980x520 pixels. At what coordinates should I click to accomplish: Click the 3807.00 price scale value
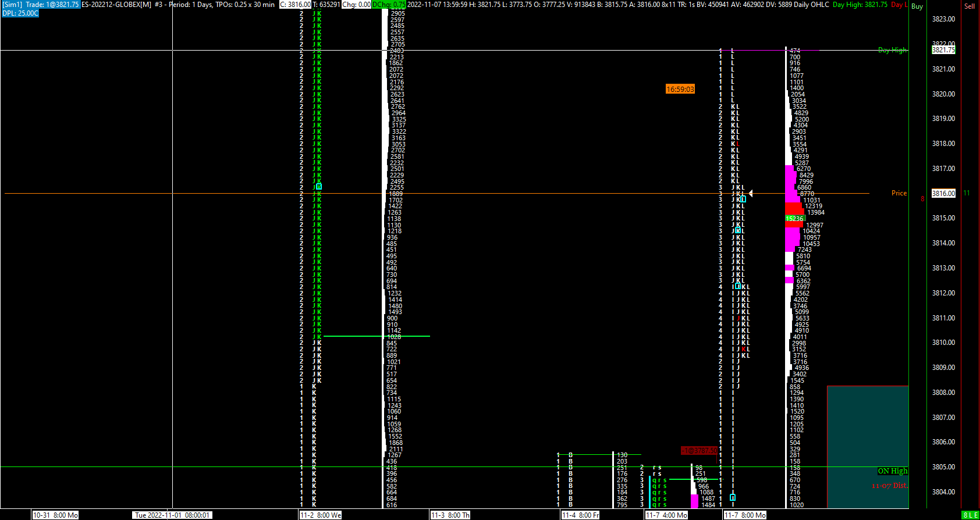tap(943, 418)
